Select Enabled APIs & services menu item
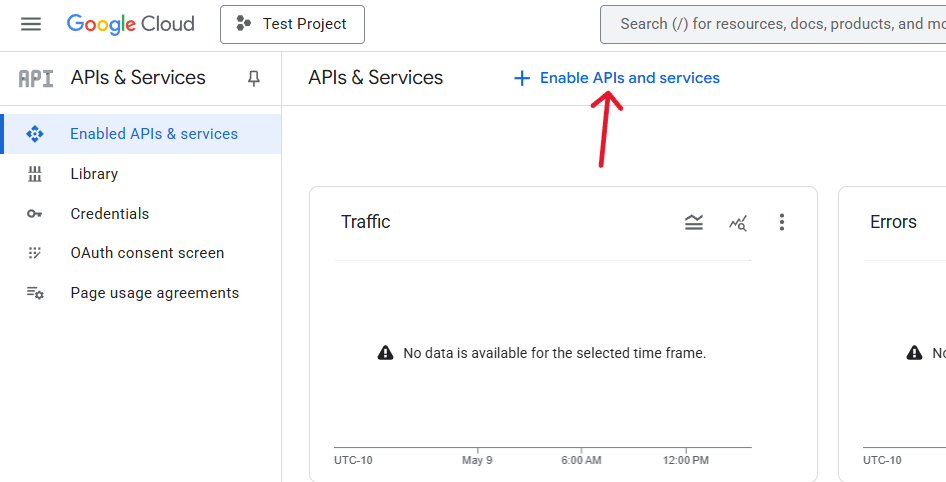The image size is (946, 482). tap(154, 134)
